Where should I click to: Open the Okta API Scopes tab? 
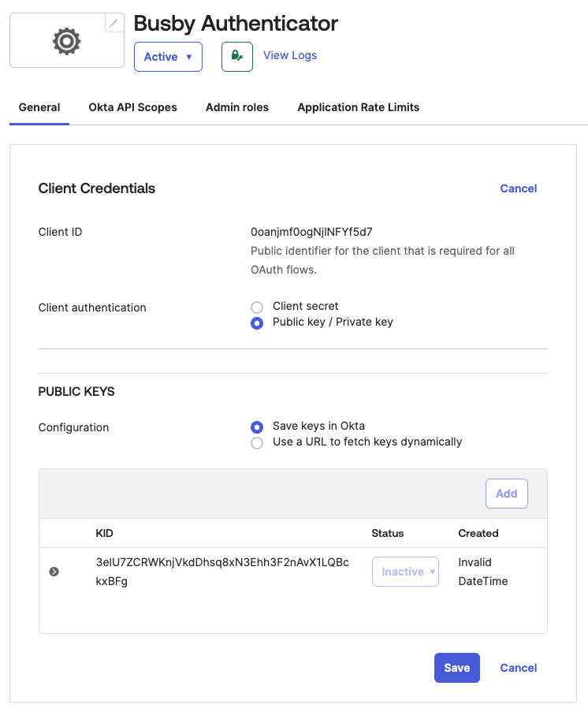pyautogui.click(x=132, y=107)
